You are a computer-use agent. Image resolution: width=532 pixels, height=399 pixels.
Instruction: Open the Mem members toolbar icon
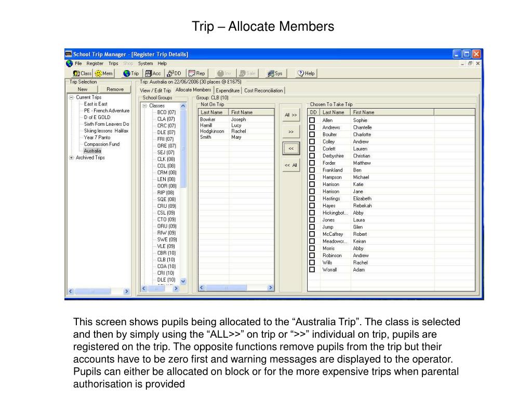pyautogui.click(x=104, y=73)
